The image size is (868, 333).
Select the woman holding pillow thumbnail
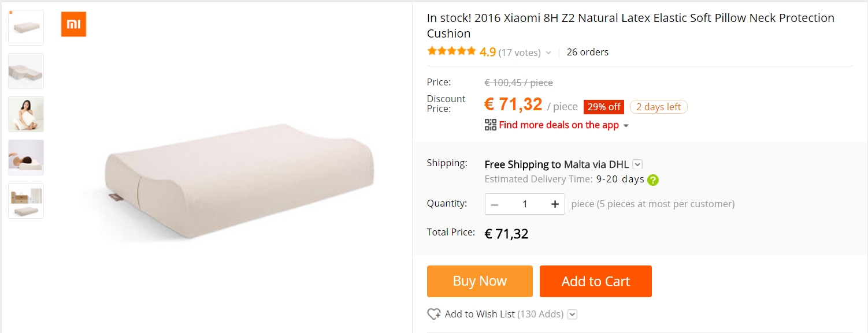click(x=26, y=114)
